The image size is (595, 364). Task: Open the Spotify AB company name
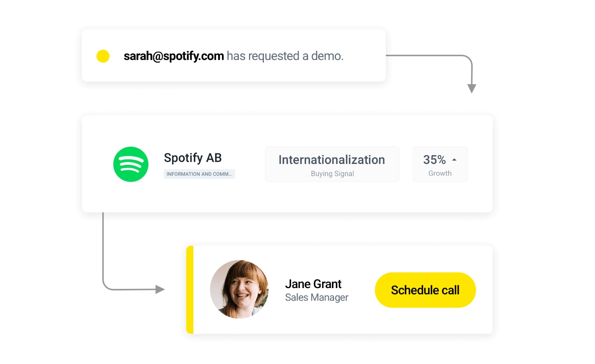(x=193, y=158)
